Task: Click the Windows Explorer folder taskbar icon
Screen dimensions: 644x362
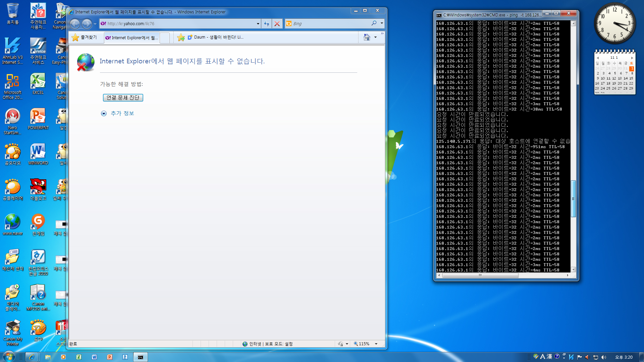Action: [x=48, y=357]
